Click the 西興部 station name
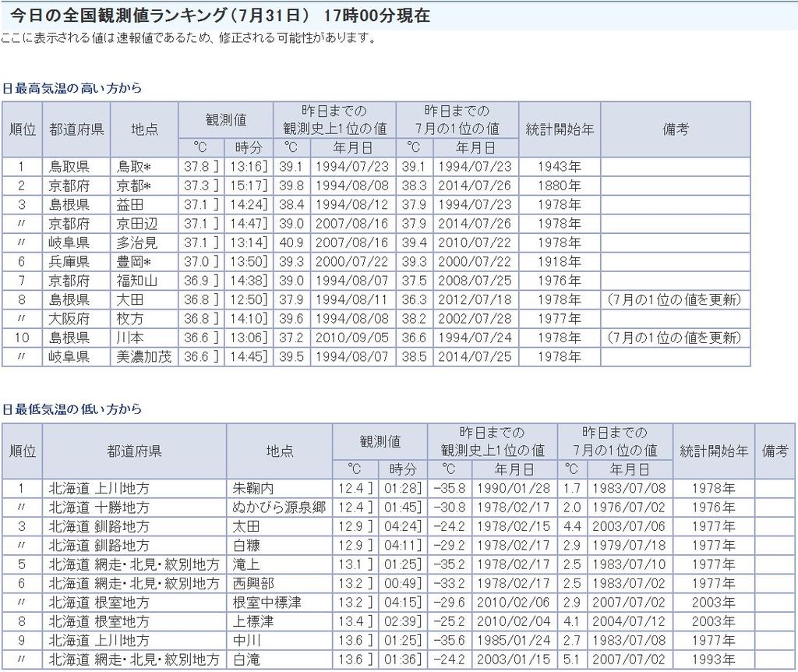 [x=253, y=584]
